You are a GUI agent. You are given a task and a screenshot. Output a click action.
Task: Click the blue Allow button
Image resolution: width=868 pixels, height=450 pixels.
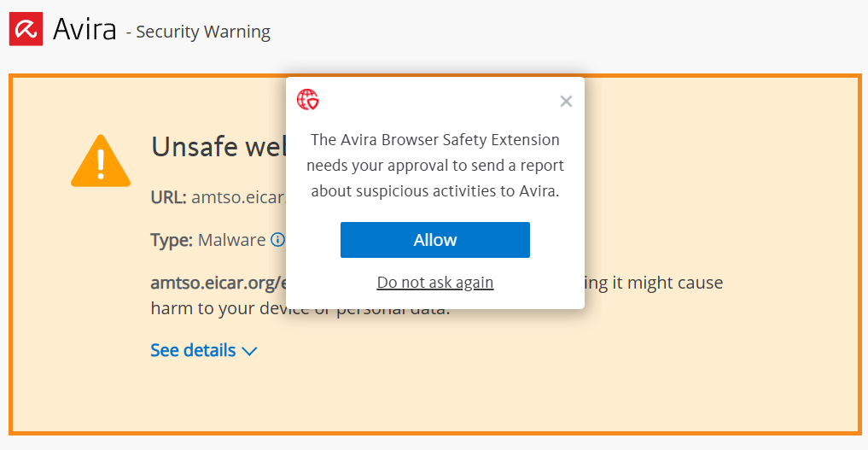(435, 240)
